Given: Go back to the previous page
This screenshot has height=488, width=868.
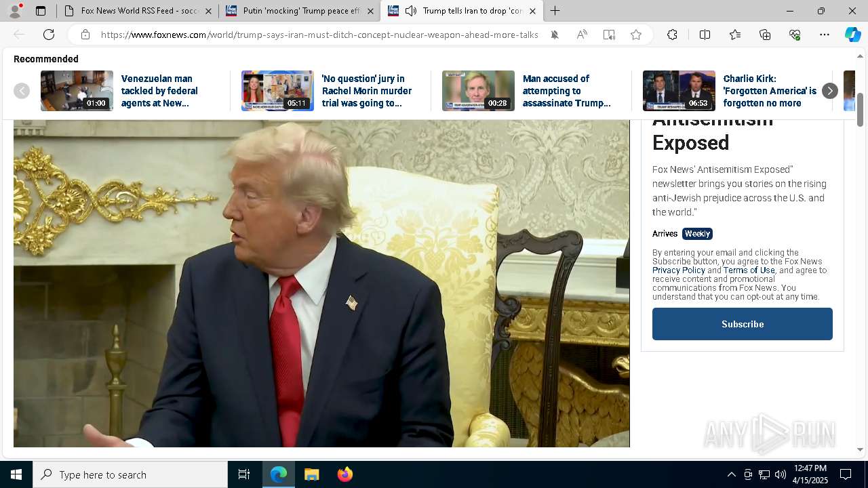Looking at the screenshot, I should (19, 35).
